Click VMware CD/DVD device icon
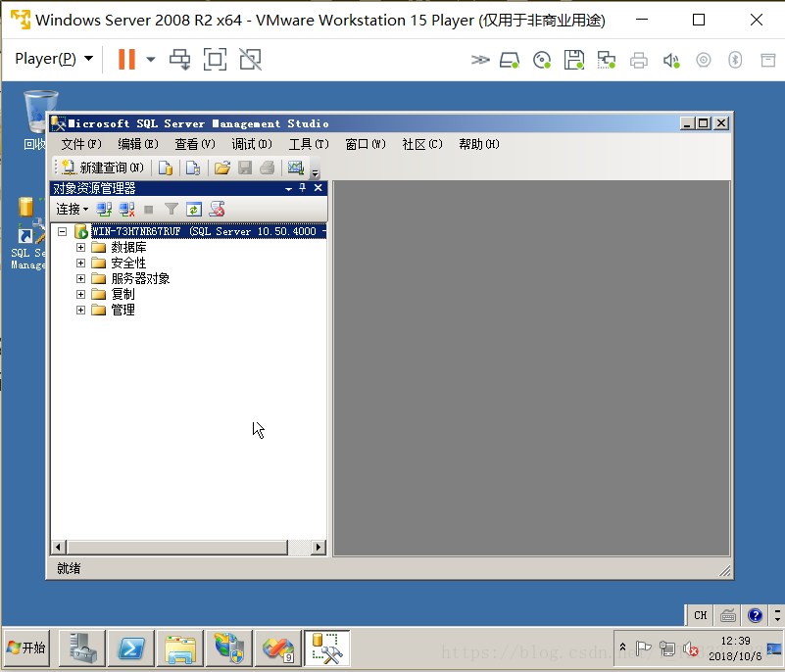The image size is (785, 672). (x=542, y=61)
